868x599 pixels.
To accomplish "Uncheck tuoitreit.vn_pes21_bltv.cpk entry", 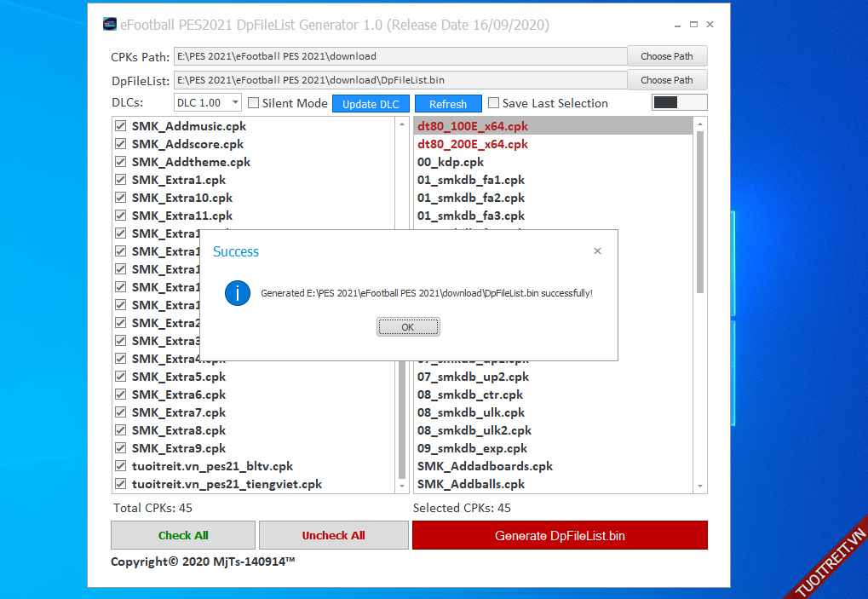I will click(121, 466).
